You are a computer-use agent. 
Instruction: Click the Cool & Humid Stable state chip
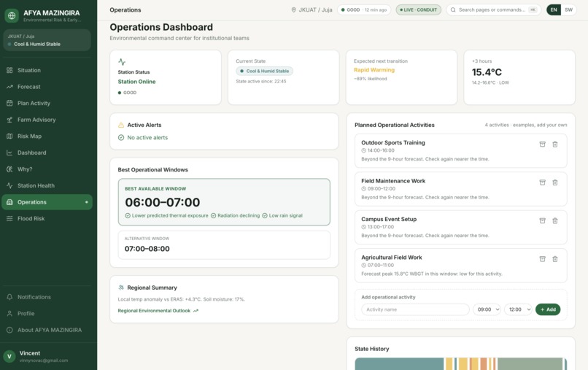point(264,71)
